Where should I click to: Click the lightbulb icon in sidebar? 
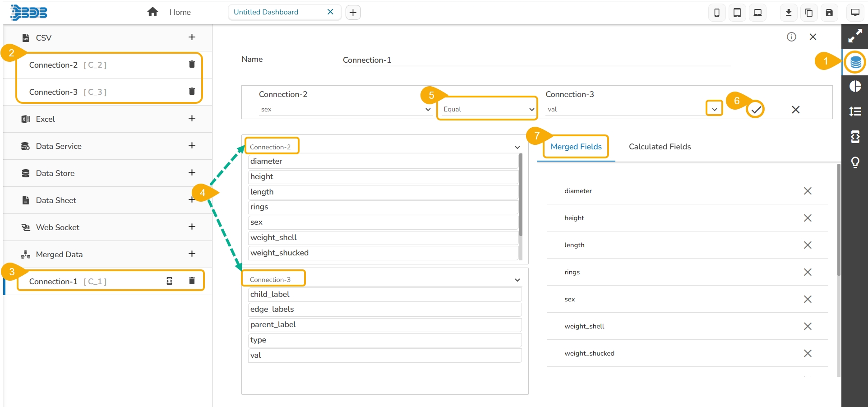855,162
